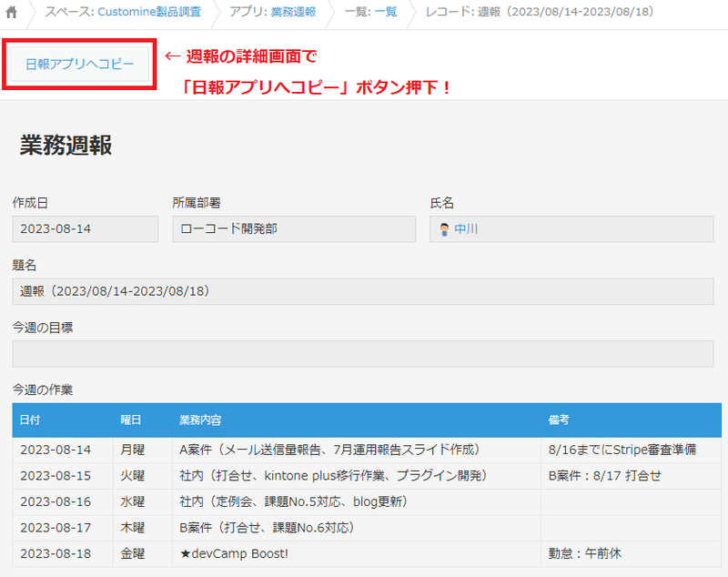Click the 水曜 weekday cell
Image resolution: width=728 pixels, height=577 pixels.
(143, 501)
